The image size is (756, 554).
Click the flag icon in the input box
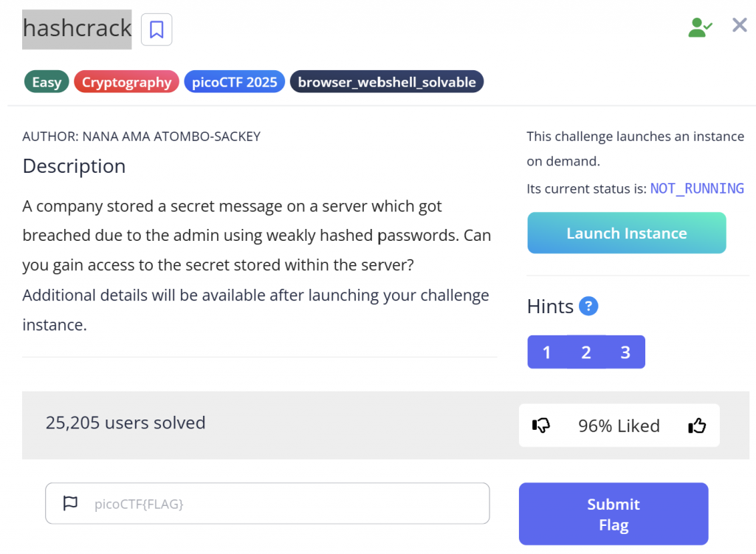click(70, 503)
